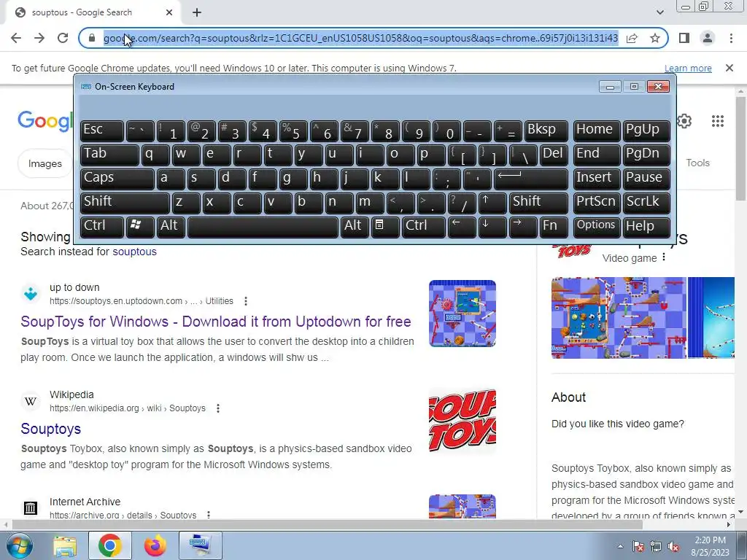Open Chrome side panel icon
Screen dimensions: 747x560
click(x=684, y=38)
